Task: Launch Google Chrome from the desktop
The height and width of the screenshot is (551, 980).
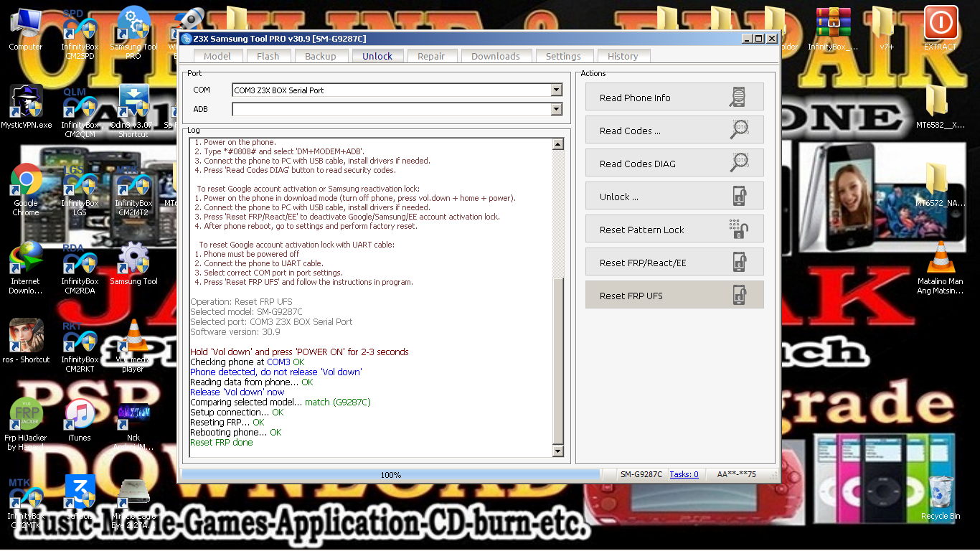Action: coord(26,190)
